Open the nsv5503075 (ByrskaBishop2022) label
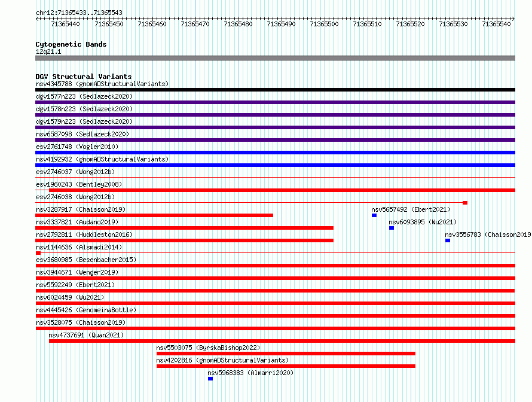 [x=208, y=348]
